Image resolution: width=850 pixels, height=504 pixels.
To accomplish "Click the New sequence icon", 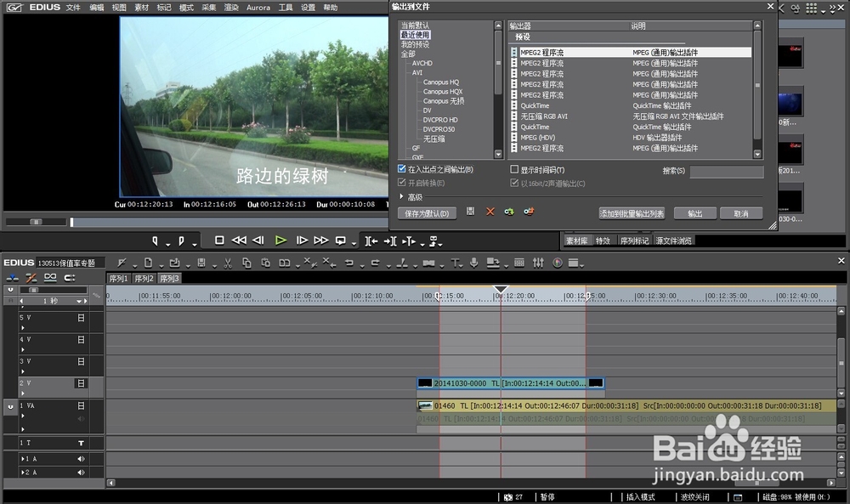I will click(x=148, y=263).
